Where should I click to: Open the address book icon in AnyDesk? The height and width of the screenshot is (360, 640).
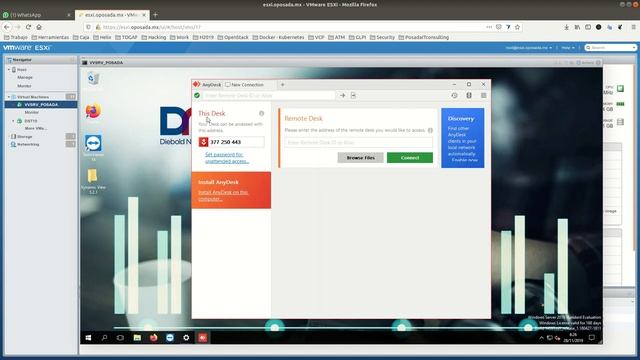point(469,95)
